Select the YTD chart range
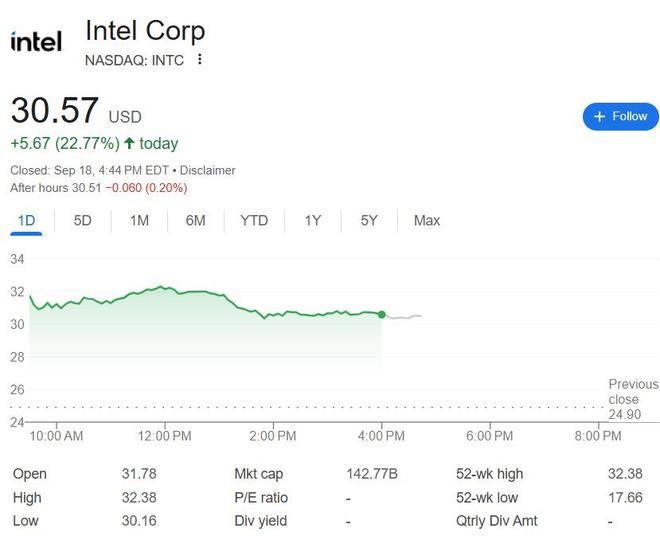 [x=254, y=220]
